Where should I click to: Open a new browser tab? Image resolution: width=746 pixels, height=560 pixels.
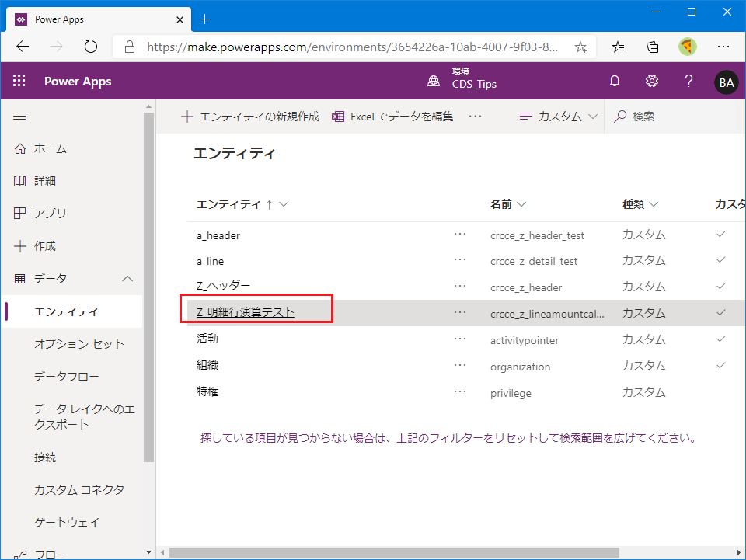coord(204,19)
